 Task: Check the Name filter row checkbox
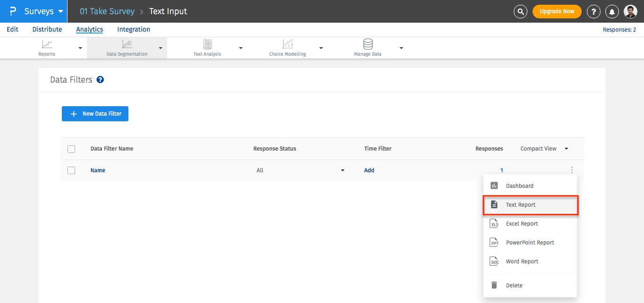pos(71,170)
